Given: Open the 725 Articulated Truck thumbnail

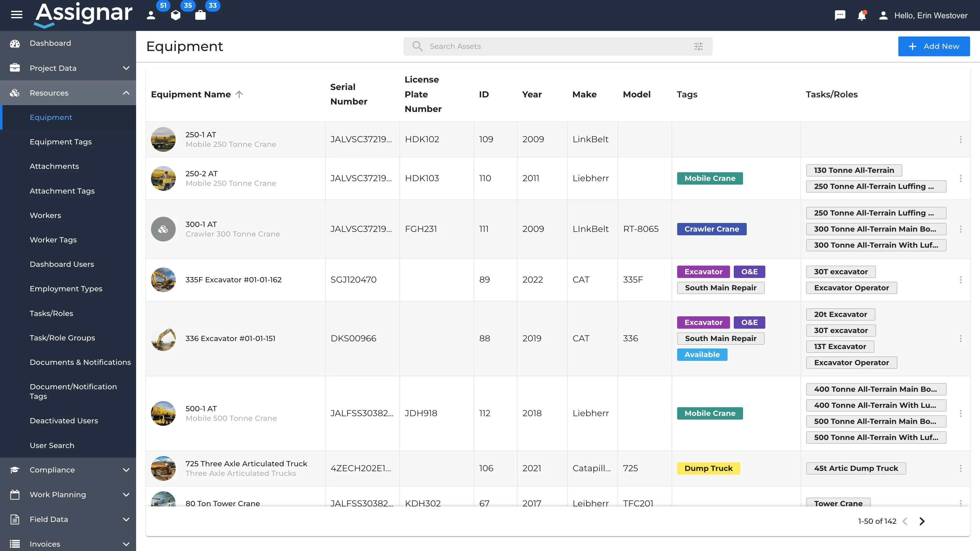Looking at the screenshot, I should [x=163, y=468].
